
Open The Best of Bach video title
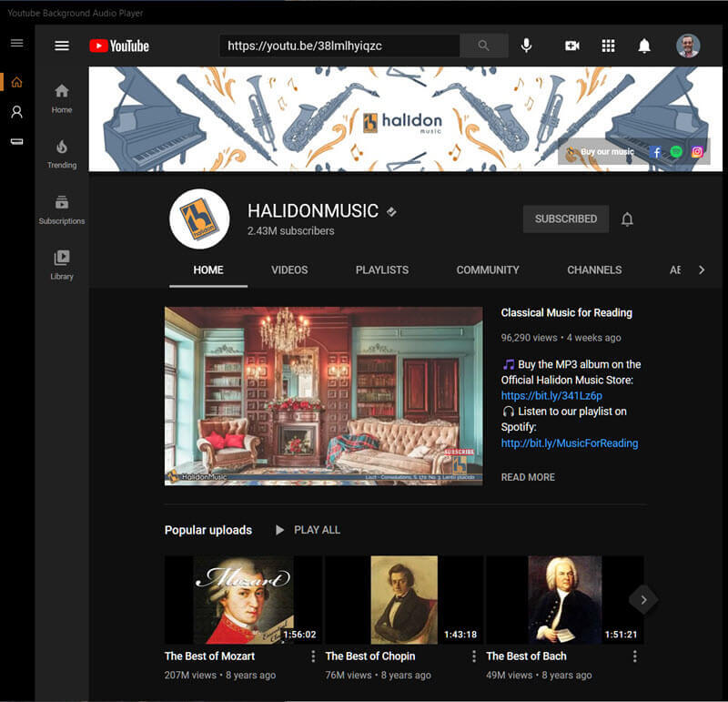click(526, 656)
